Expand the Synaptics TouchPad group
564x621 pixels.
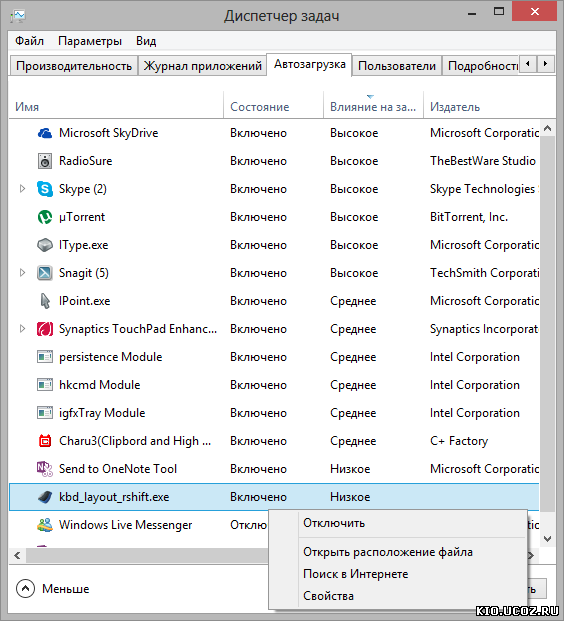23,329
